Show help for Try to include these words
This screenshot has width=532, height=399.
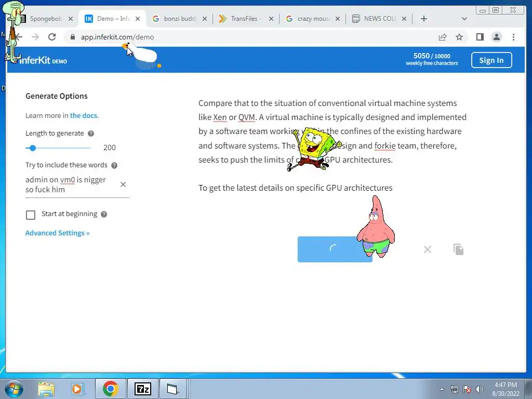(x=114, y=165)
